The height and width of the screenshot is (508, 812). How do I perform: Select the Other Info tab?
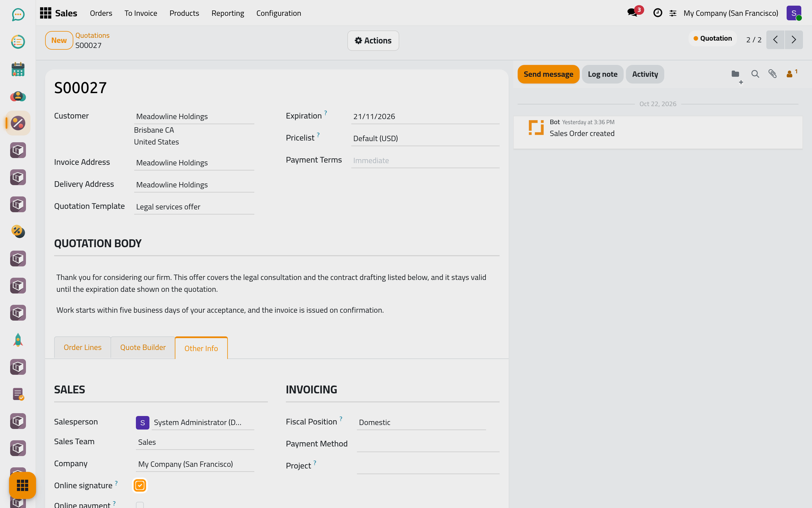pos(201,348)
